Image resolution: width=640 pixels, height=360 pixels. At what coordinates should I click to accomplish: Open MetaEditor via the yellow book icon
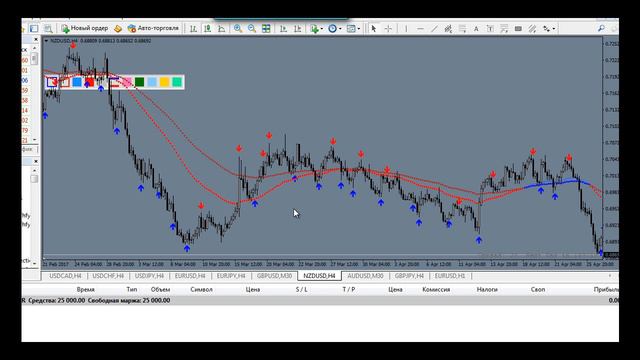[x=118, y=29]
